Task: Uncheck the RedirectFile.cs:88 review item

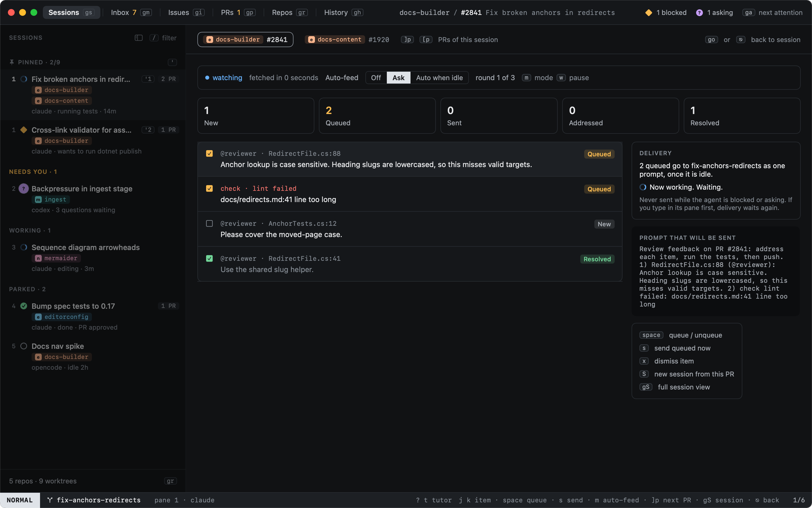Action: click(209, 154)
